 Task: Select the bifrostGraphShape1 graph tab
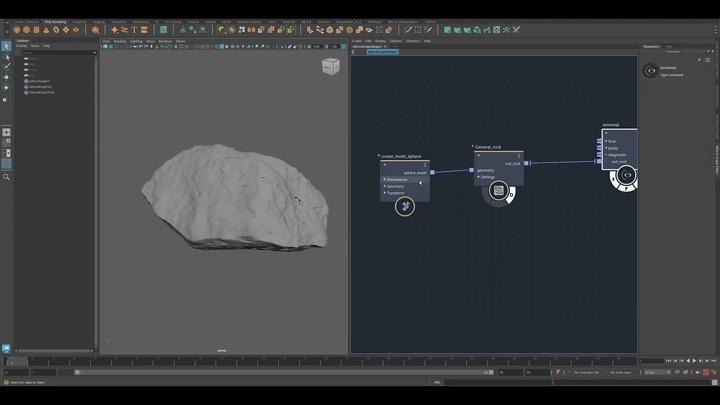tap(367, 46)
